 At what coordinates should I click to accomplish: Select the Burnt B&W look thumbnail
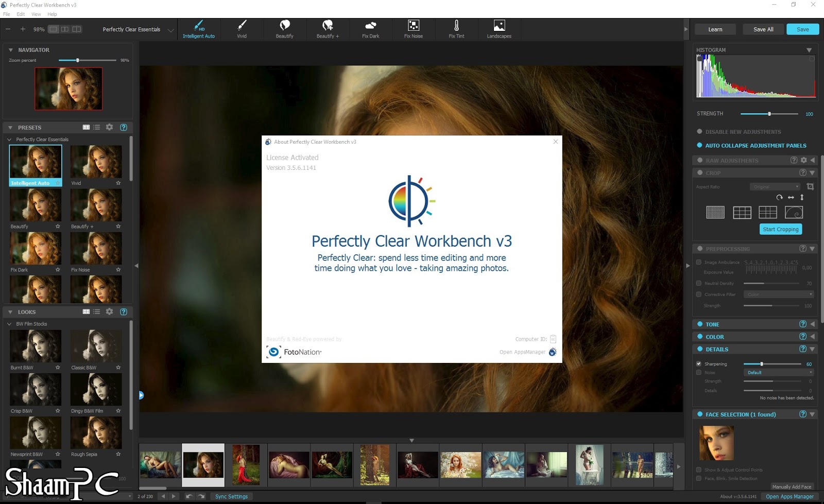[36, 346]
